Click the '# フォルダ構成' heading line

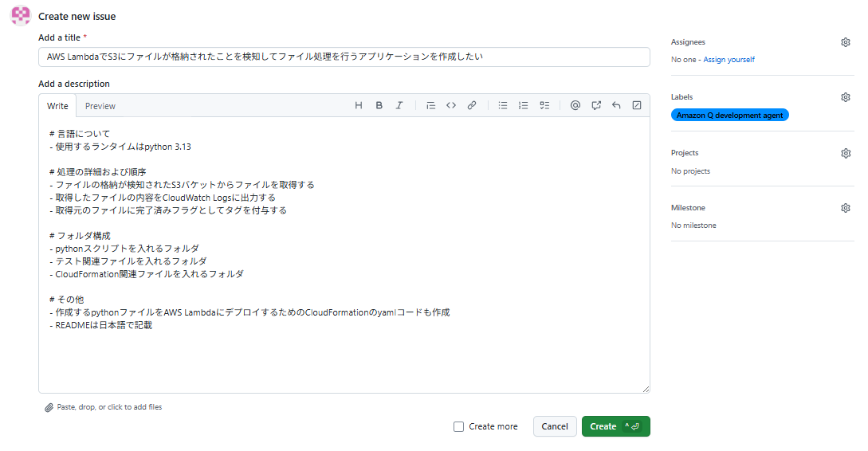pyautogui.click(x=80, y=236)
